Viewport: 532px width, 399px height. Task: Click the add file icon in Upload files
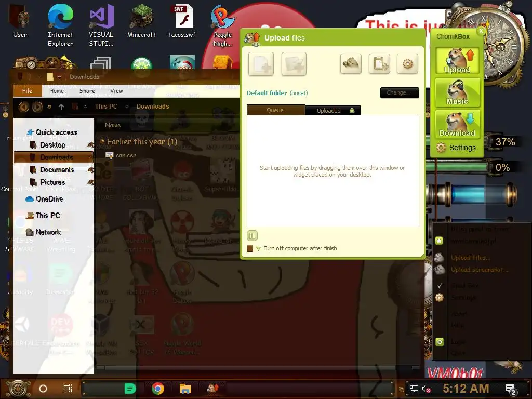click(261, 64)
